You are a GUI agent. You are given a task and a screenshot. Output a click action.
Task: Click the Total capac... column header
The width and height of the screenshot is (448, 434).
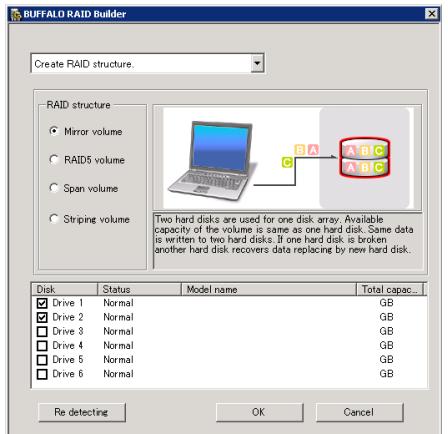tap(390, 289)
